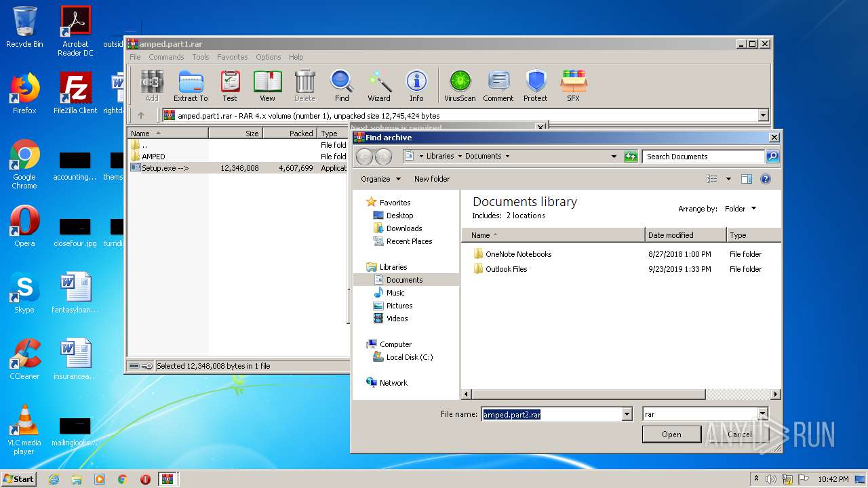The image size is (868, 488).
Task: Open the Tools menu
Action: (x=200, y=57)
